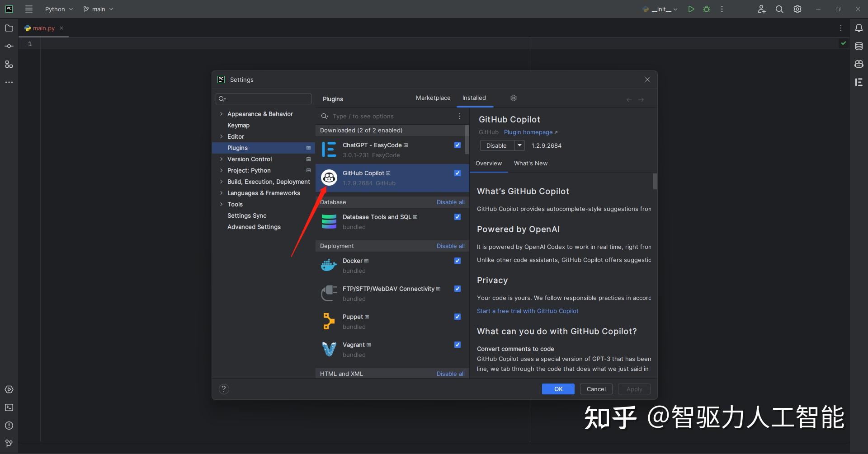868x454 pixels.
Task: Switch to the Marketplace tab
Action: coord(433,98)
